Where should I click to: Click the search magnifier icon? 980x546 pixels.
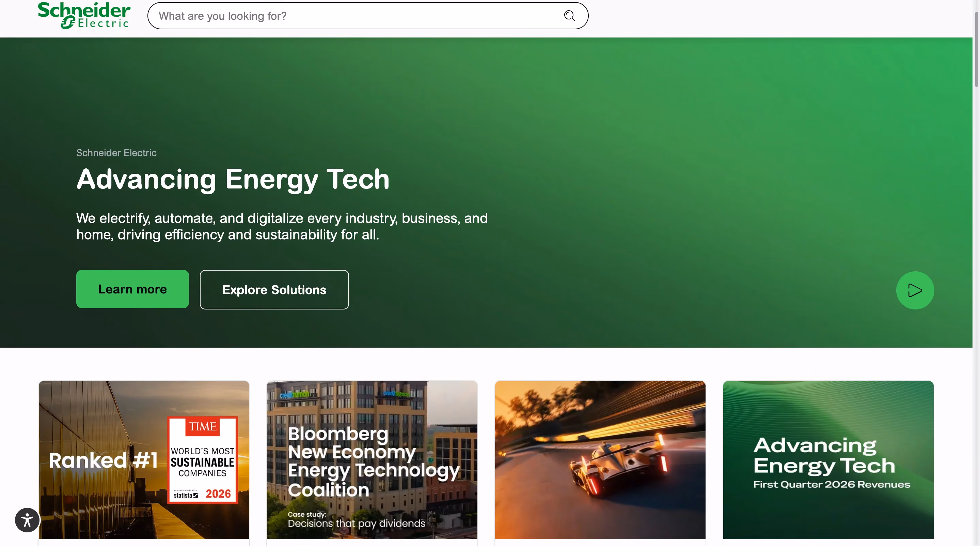point(569,16)
